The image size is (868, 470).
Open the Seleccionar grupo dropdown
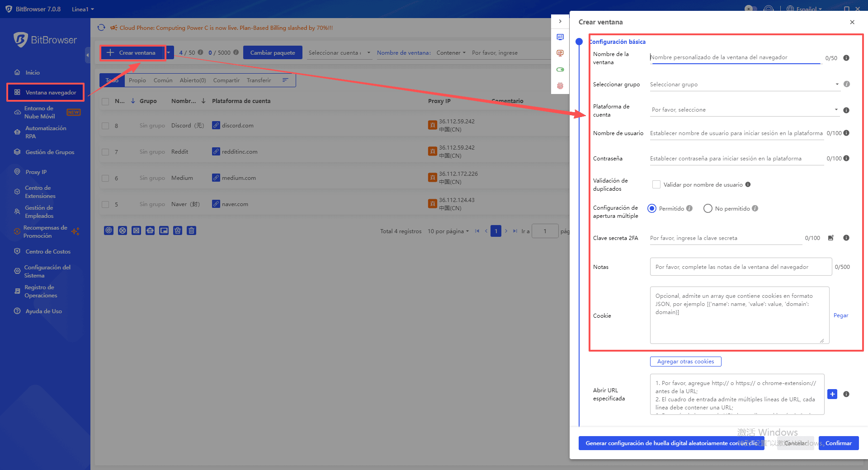[x=744, y=85]
